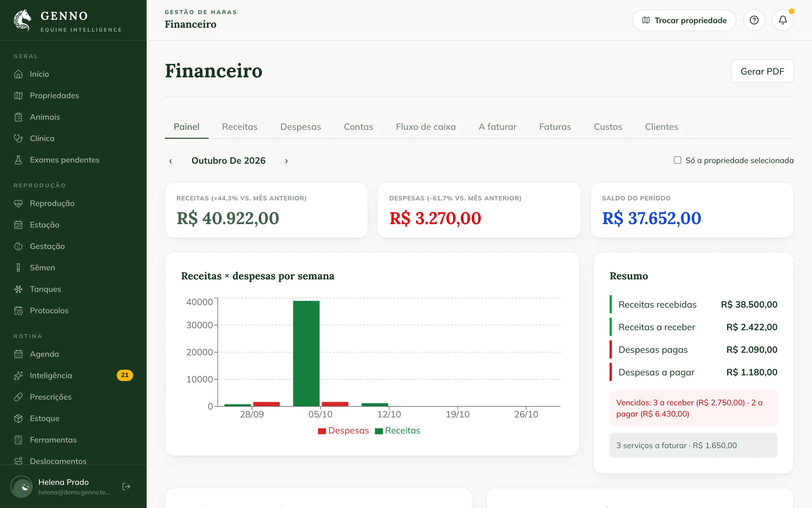
Task: Click the Trocar propriedade button
Action: 684,20
